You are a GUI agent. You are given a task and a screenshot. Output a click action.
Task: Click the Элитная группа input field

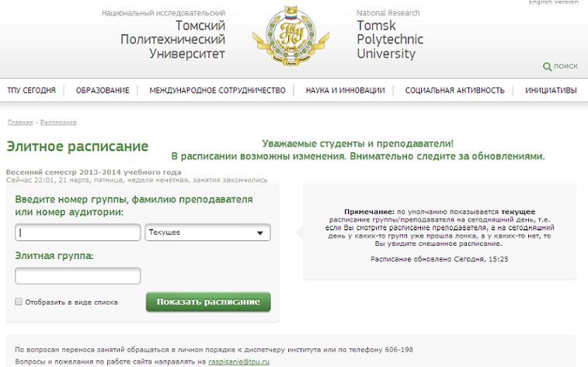click(78, 276)
